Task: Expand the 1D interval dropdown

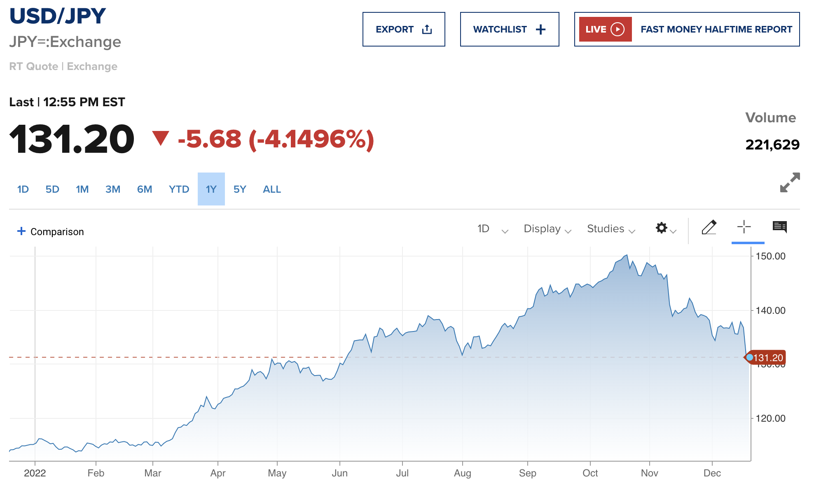Action: pos(492,229)
